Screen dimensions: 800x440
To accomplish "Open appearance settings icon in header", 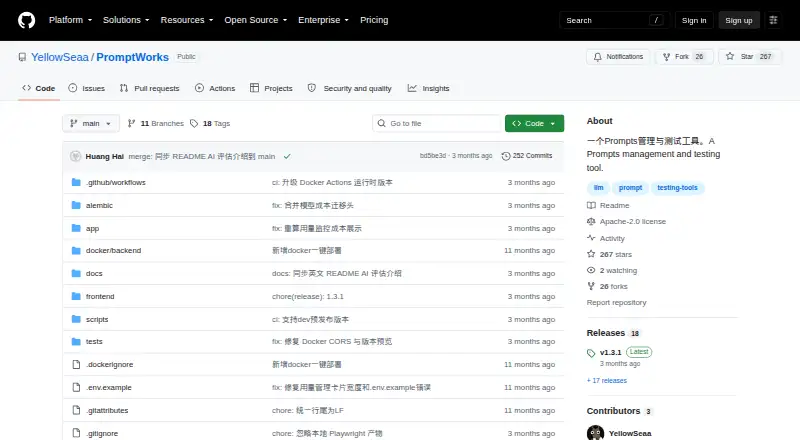I will [773, 20].
